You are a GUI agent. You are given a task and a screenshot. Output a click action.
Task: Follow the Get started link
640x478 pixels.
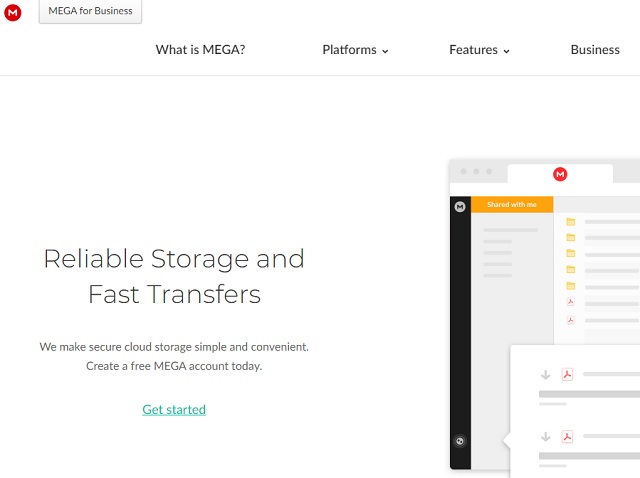click(174, 409)
